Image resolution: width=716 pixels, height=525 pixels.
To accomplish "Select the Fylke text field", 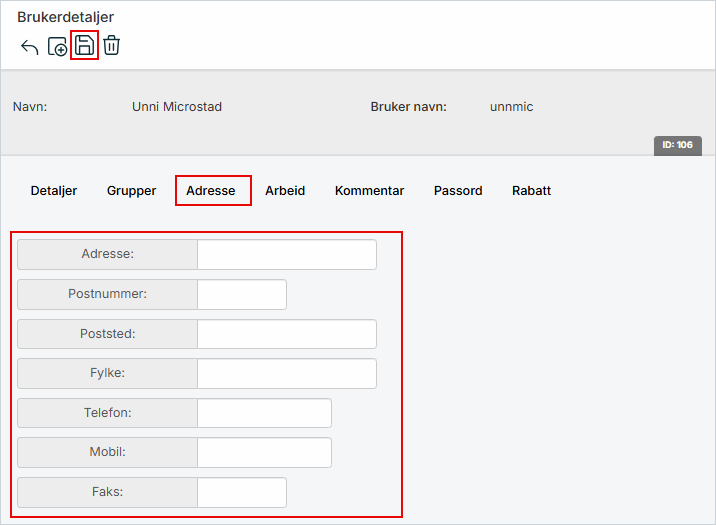I will [286, 374].
